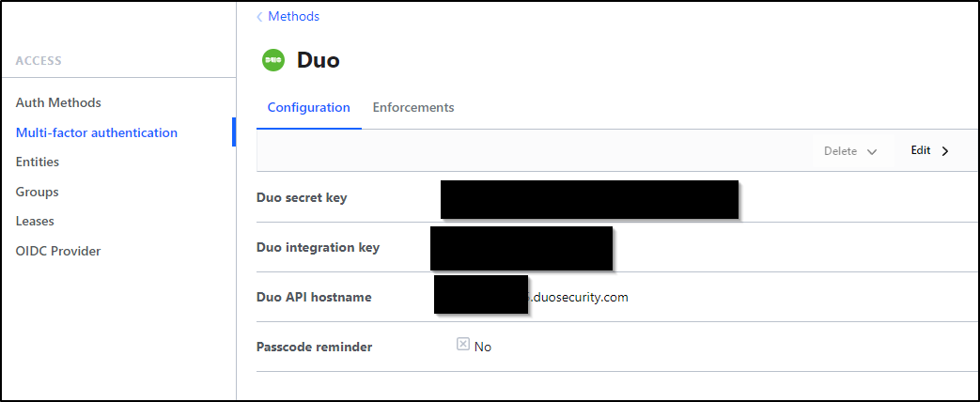
Task: Click the Edit button
Action: tap(930, 150)
